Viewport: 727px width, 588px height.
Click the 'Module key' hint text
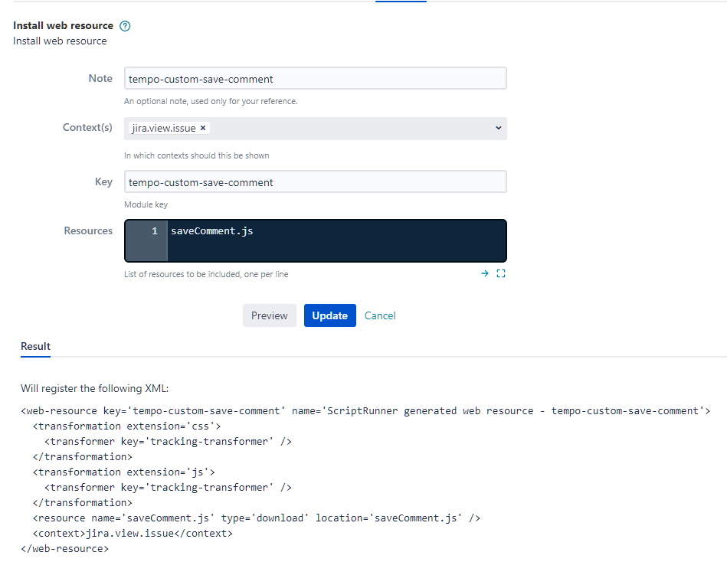[x=146, y=204]
